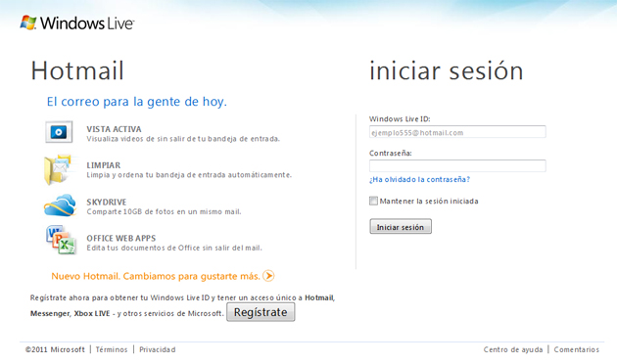Click the Office Web Apps icon
Image resolution: width=617 pixels, height=364 pixels.
[x=61, y=240]
